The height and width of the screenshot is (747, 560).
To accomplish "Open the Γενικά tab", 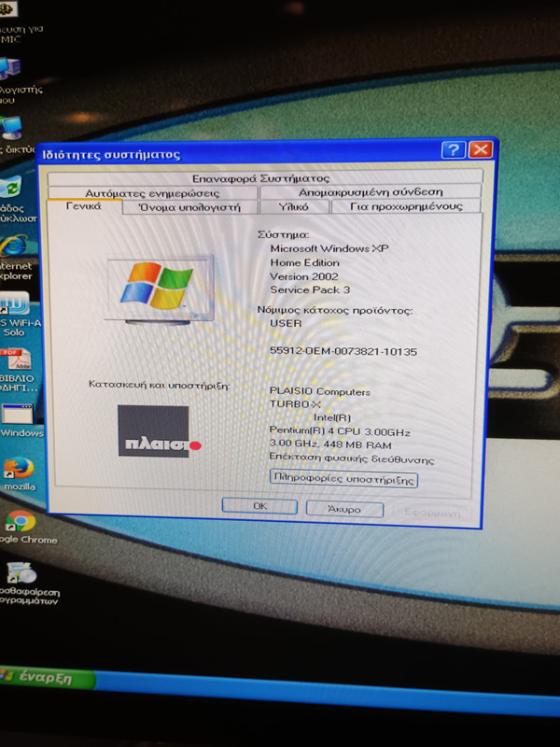I will pos(84,206).
